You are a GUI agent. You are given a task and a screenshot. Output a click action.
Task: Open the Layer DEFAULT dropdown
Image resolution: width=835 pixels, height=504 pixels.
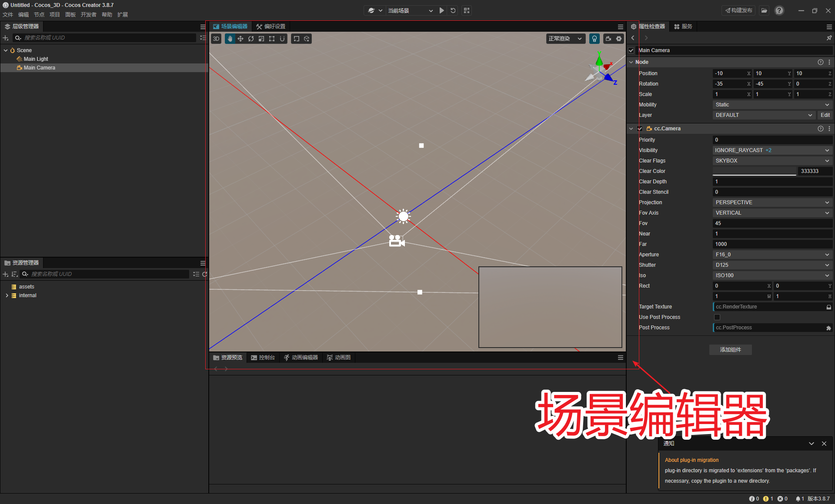764,115
